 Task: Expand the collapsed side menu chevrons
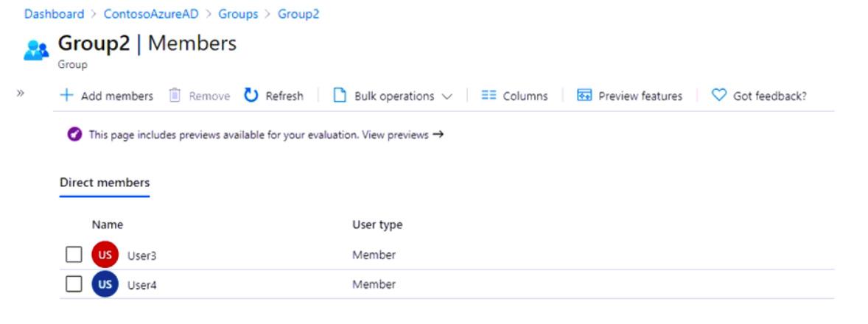click(21, 94)
